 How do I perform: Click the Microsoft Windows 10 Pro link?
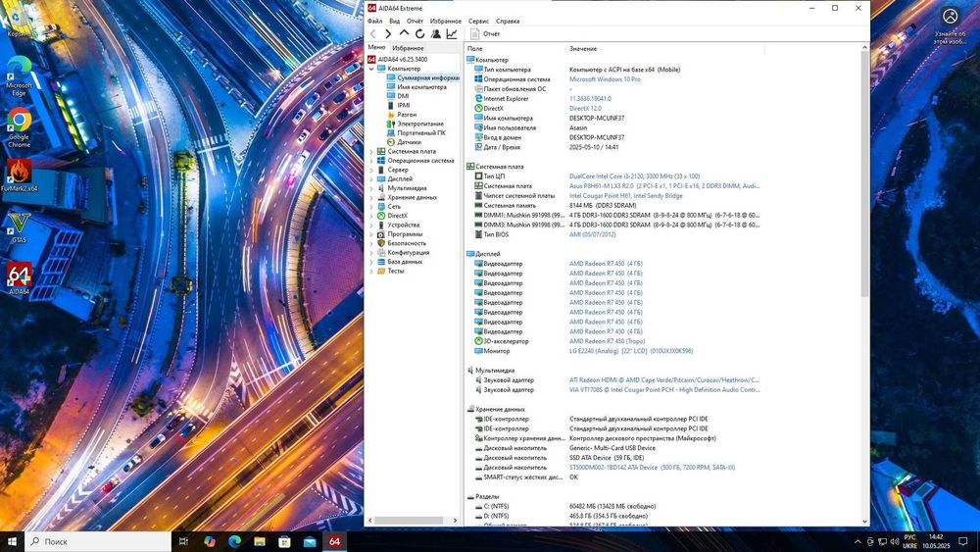(605, 79)
